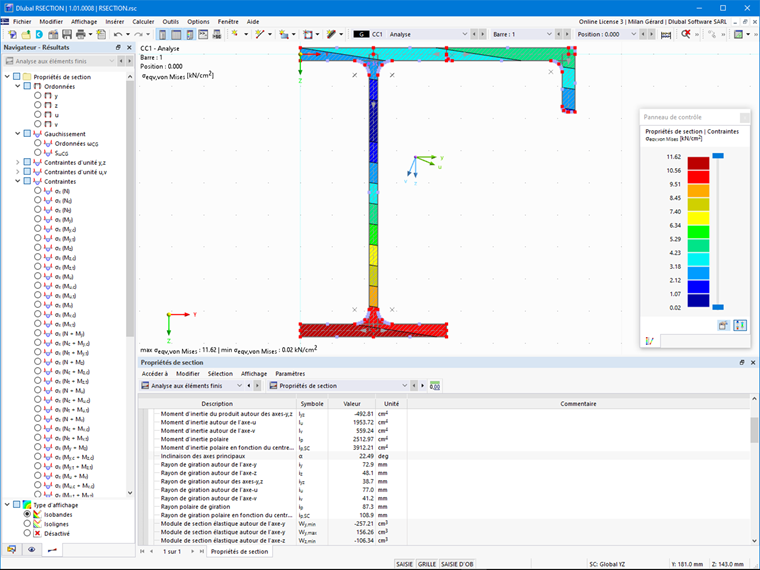The width and height of the screenshot is (760, 570).
Task: Click the view display icon at toolbar end
Action: click(738, 34)
